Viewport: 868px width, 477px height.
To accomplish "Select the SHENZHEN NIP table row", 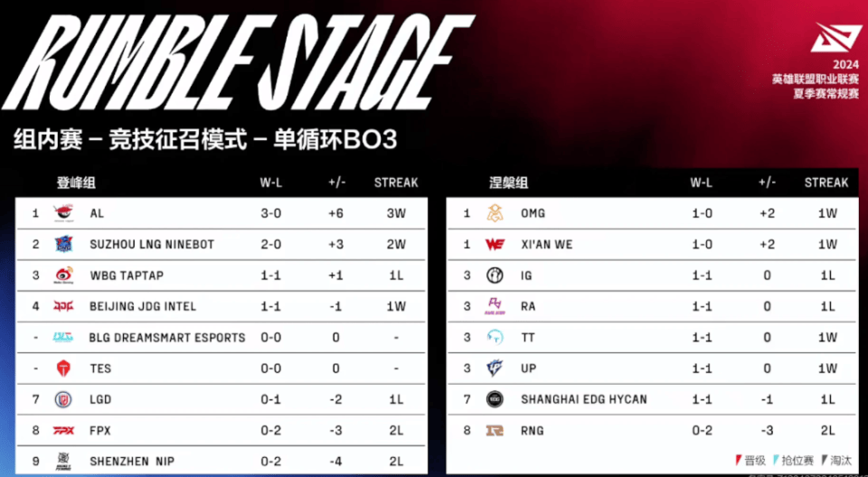I will click(x=221, y=462).
